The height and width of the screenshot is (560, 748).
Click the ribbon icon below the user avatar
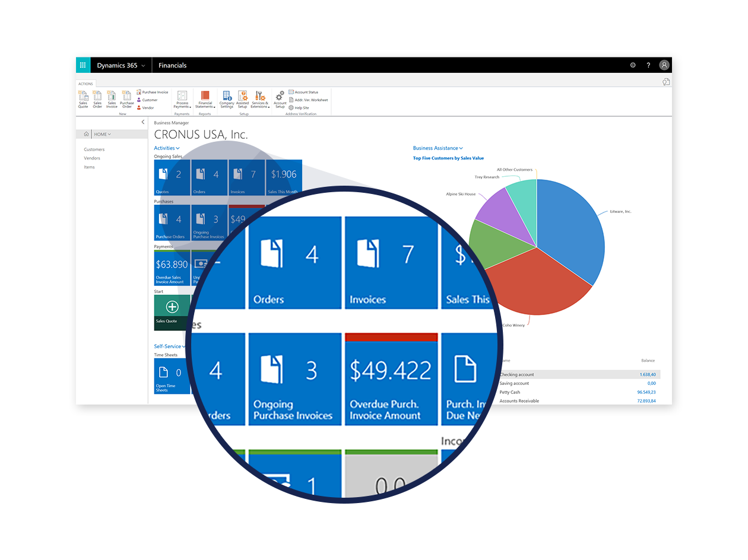[666, 82]
